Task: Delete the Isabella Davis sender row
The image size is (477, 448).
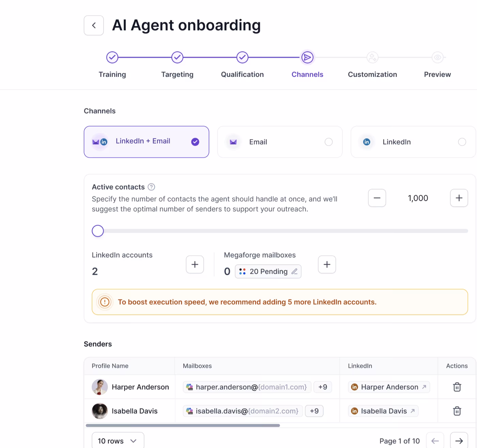Action: (x=457, y=411)
